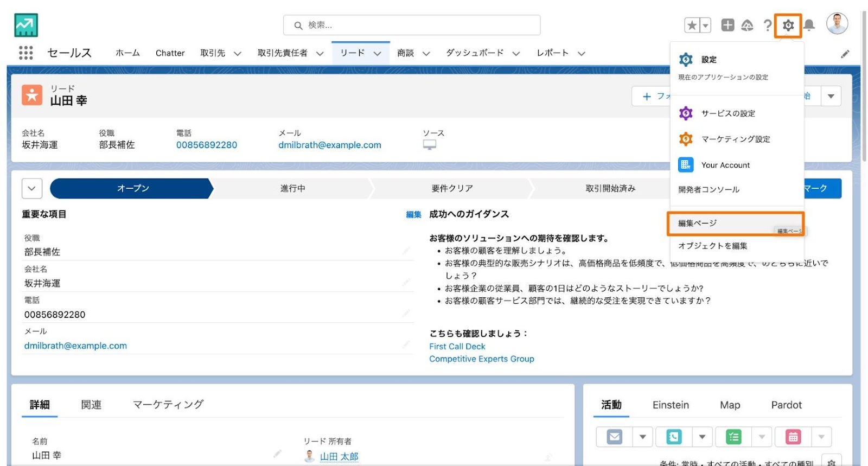Select 設定 in the gear menu
This screenshot has height=466, width=868.
point(737,59)
